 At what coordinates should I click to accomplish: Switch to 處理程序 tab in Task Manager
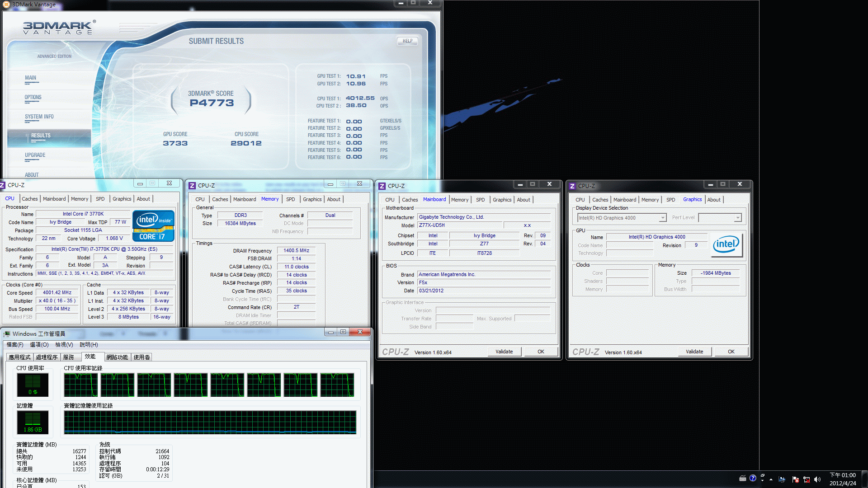pos(47,357)
